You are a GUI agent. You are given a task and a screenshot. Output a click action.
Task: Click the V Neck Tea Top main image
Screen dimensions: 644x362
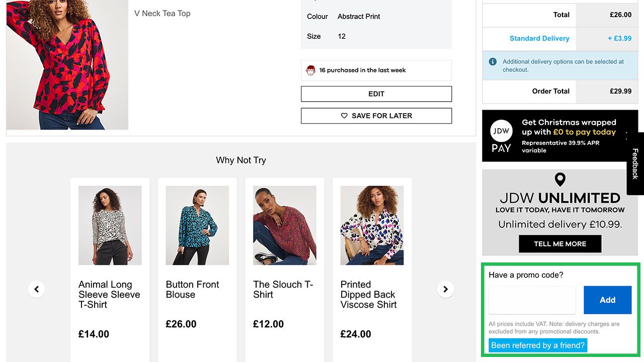coord(67,65)
